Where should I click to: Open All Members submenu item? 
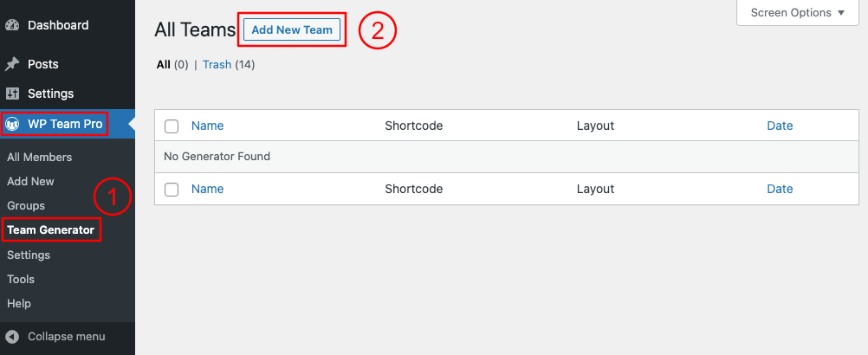[x=39, y=157]
